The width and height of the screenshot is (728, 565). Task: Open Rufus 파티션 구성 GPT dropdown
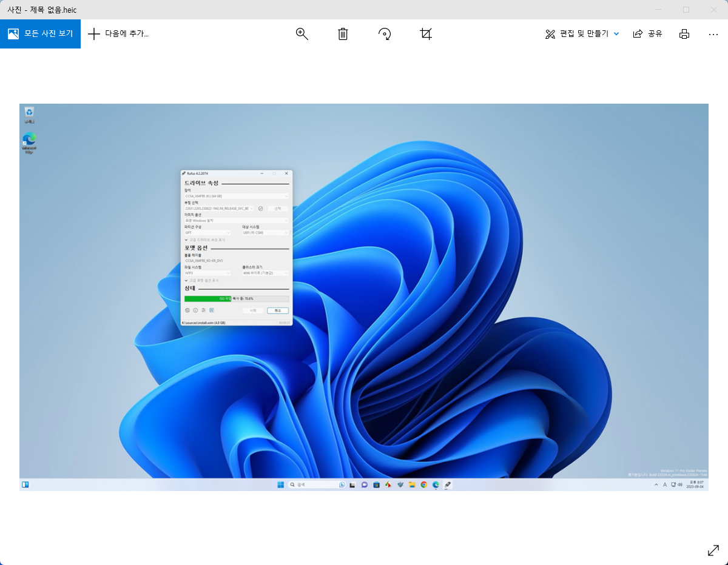pyautogui.click(x=207, y=233)
